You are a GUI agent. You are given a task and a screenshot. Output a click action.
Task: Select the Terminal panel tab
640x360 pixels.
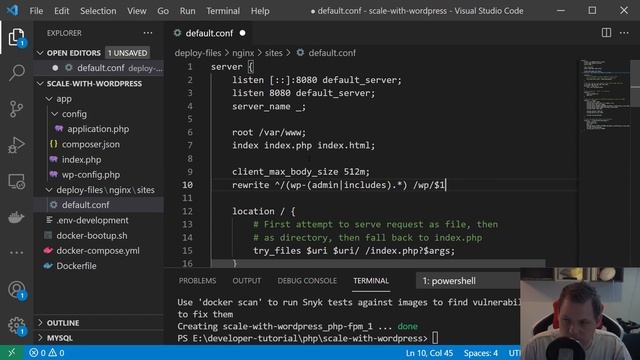click(x=371, y=281)
